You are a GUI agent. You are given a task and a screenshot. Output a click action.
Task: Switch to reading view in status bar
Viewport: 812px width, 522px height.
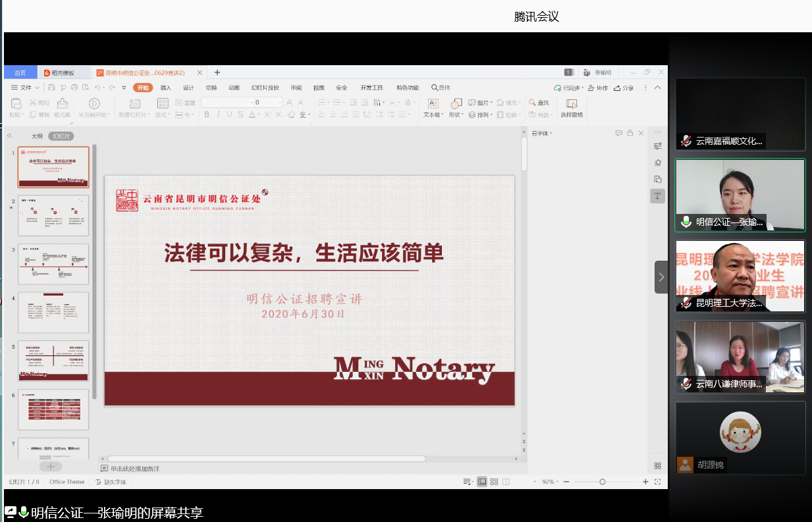tap(506, 482)
